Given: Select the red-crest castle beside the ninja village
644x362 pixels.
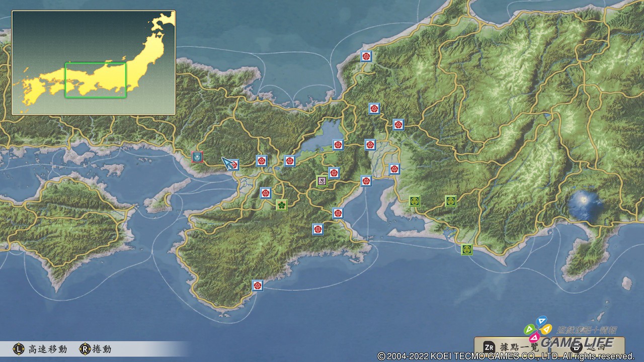Looking at the screenshot, I should pyautogui.click(x=334, y=173).
